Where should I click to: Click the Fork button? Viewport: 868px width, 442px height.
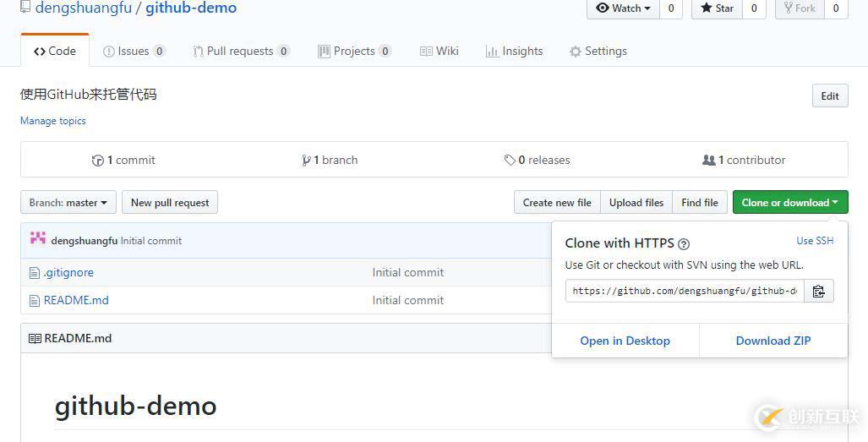pyautogui.click(x=799, y=8)
